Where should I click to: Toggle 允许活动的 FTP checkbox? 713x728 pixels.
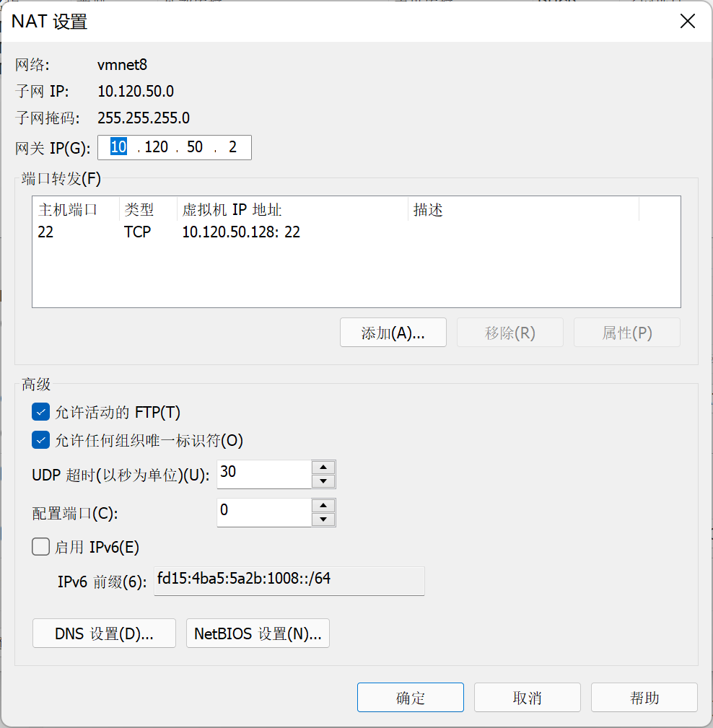pos(41,412)
